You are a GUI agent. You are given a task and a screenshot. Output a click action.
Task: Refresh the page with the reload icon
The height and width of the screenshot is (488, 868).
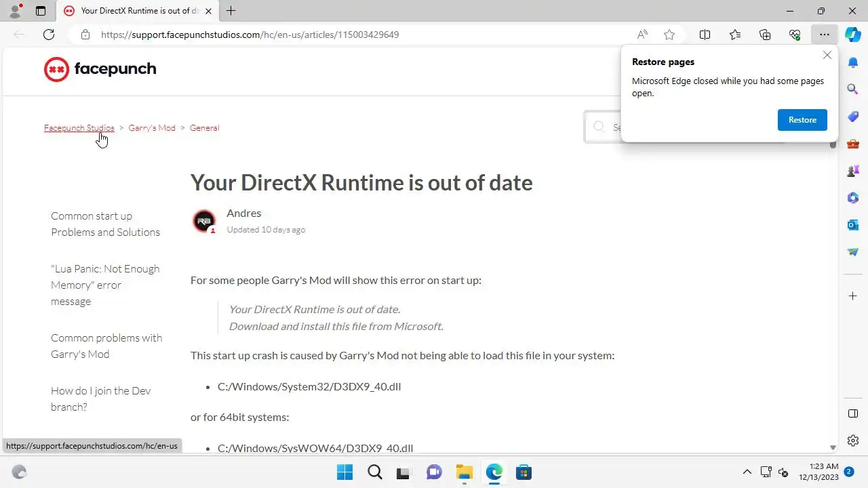[x=49, y=35]
